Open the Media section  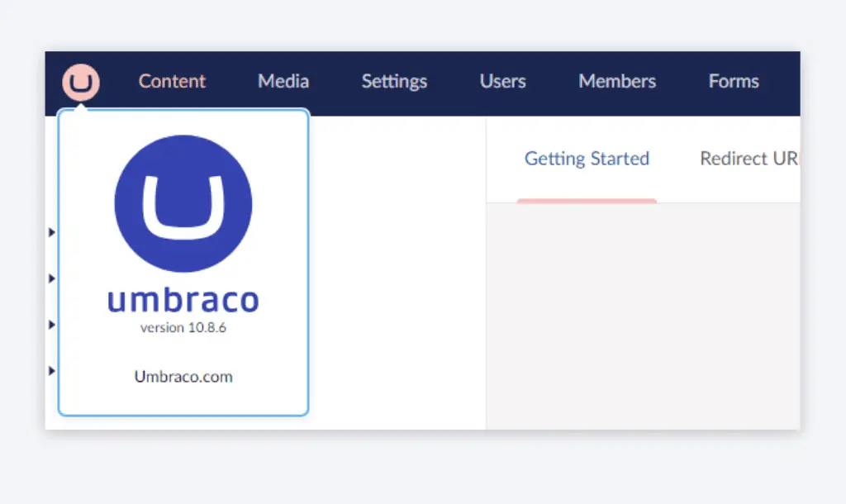click(x=283, y=82)
